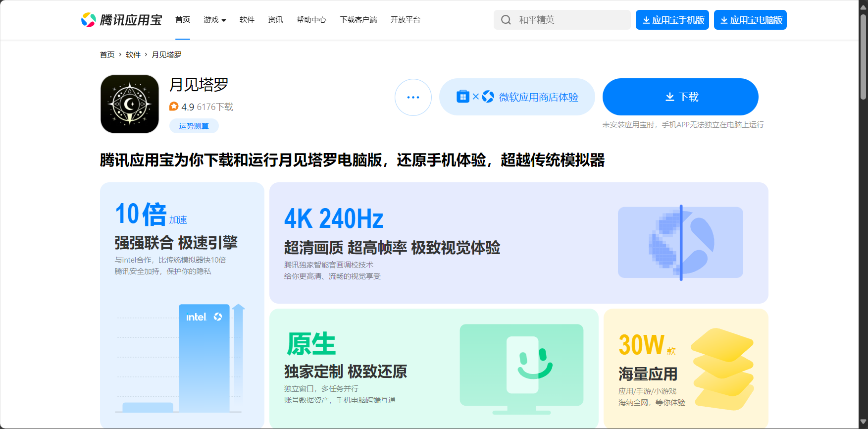The image size is (868, 429).
Task: Click the 运势测算 category tag
Action: click(194, 126)
